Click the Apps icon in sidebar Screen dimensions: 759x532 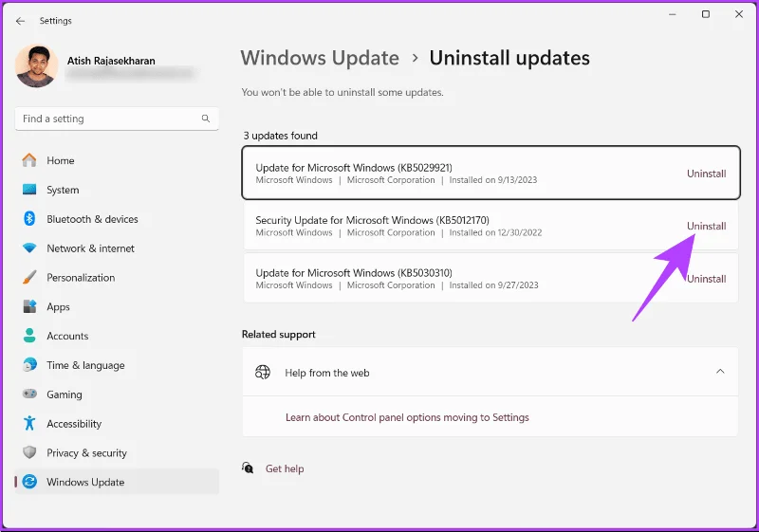[x=29, y=306]
